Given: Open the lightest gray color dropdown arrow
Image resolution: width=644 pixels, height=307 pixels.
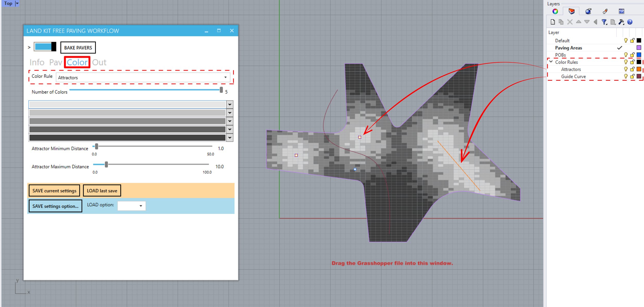Looking at the screenshot, I should coord(230,104).
